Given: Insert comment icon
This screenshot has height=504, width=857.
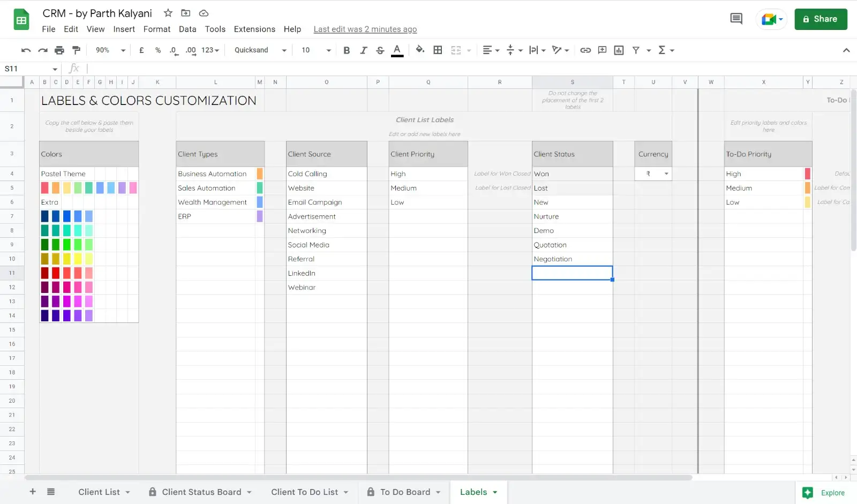Looking at the screenshot, I should click(x=602, y=50).
